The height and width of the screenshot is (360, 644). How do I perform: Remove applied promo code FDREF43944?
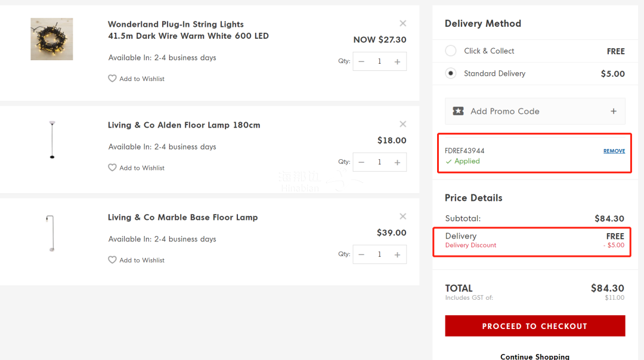pos(614,151)
